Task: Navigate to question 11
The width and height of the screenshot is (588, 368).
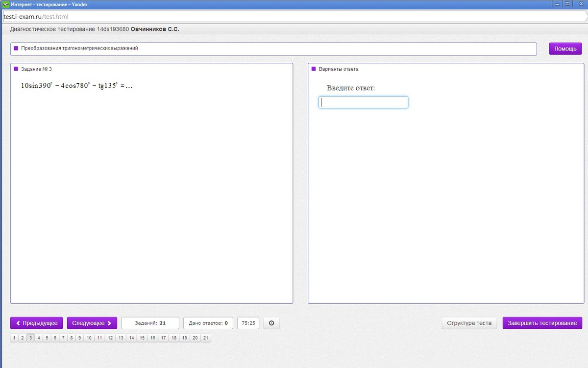Action: [99, 338]
